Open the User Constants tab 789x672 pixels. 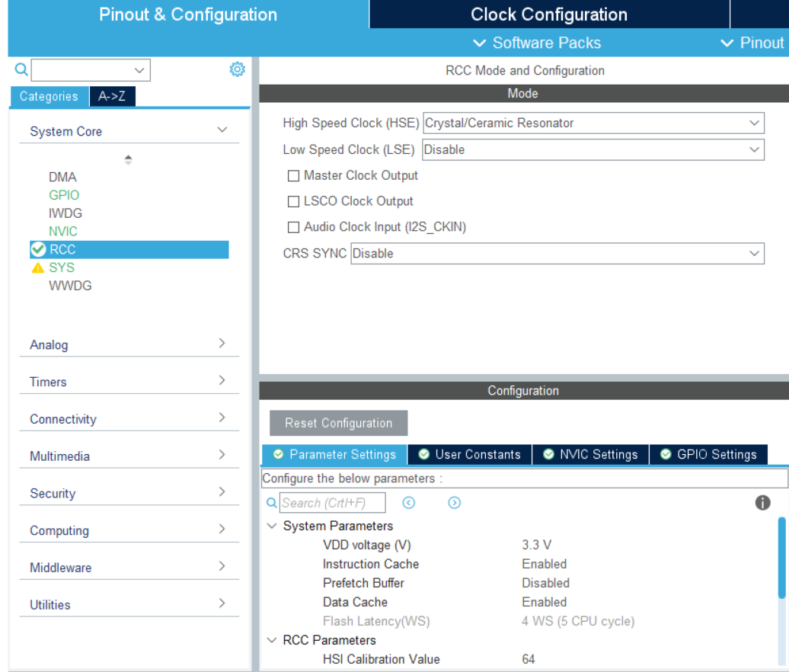coord(469,455)
